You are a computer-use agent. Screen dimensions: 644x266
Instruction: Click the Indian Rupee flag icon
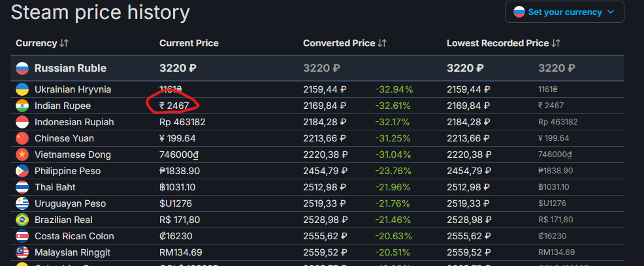click(22, 106)
